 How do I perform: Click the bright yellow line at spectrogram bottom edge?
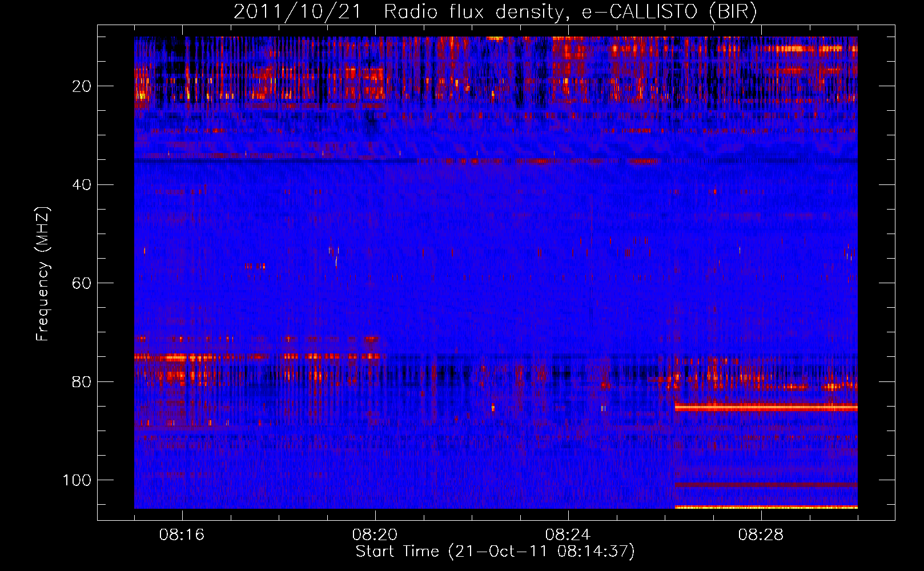click(x=766, y=507)
